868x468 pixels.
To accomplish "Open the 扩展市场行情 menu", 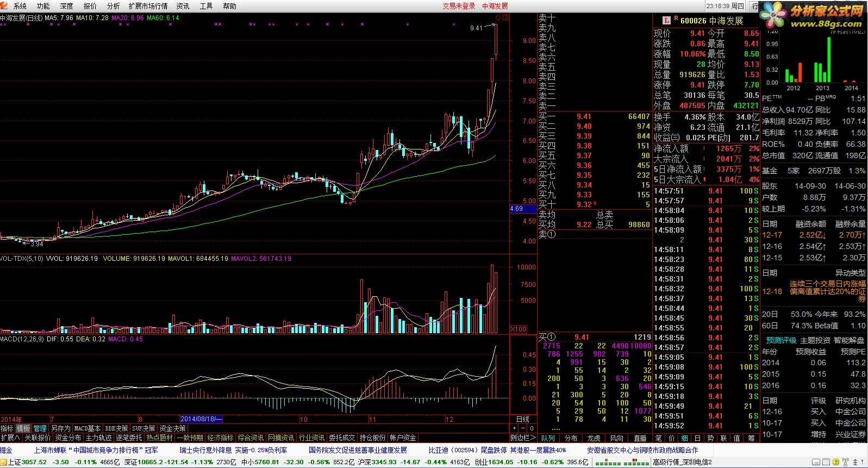I will click(148, 6).
